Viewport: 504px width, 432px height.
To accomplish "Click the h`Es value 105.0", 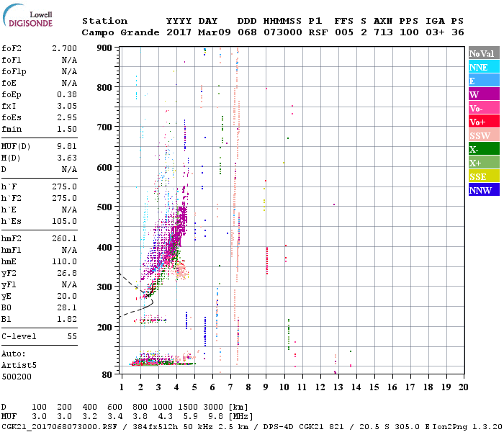I will 64,222.
